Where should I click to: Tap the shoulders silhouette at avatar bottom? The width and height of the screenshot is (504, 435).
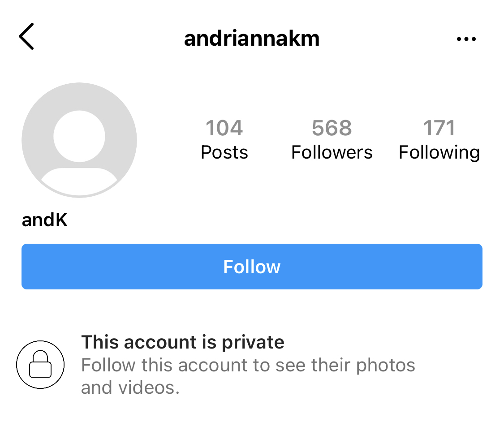tap(79, 181)
